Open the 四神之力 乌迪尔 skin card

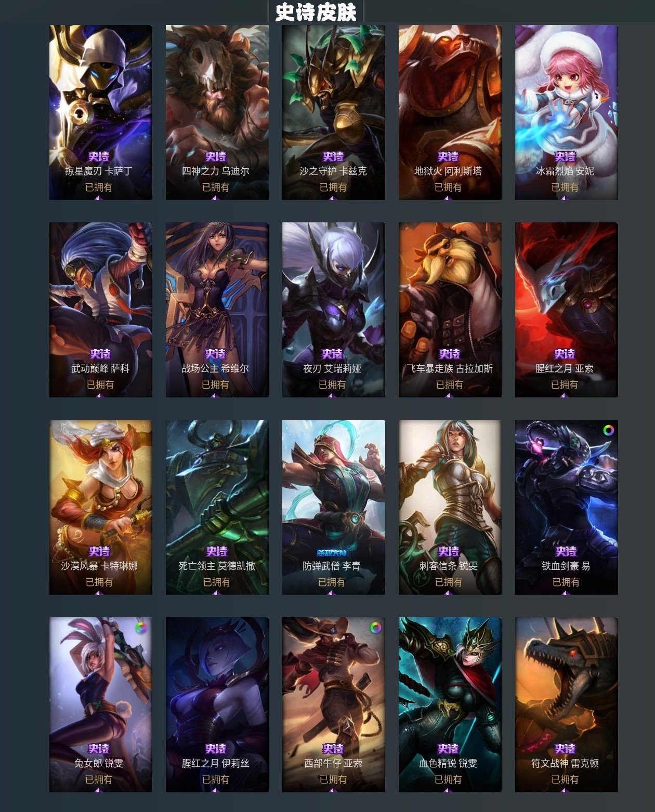217,112
